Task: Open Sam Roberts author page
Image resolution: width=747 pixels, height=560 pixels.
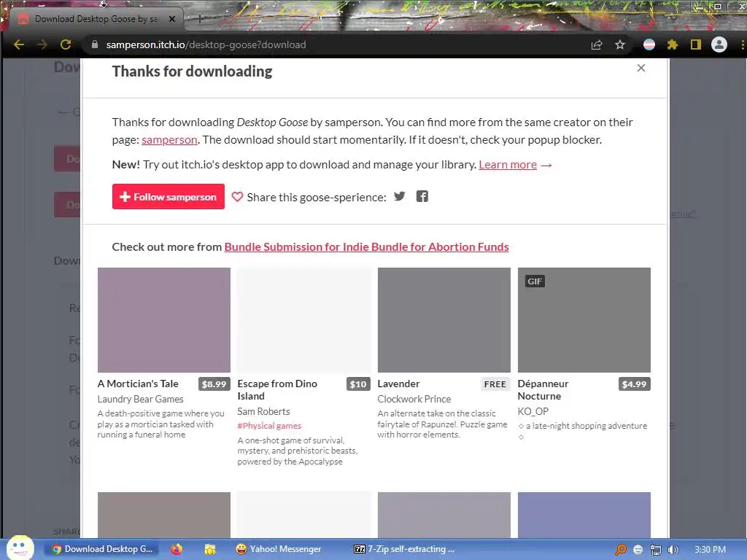Action: (x=263, y=411)
